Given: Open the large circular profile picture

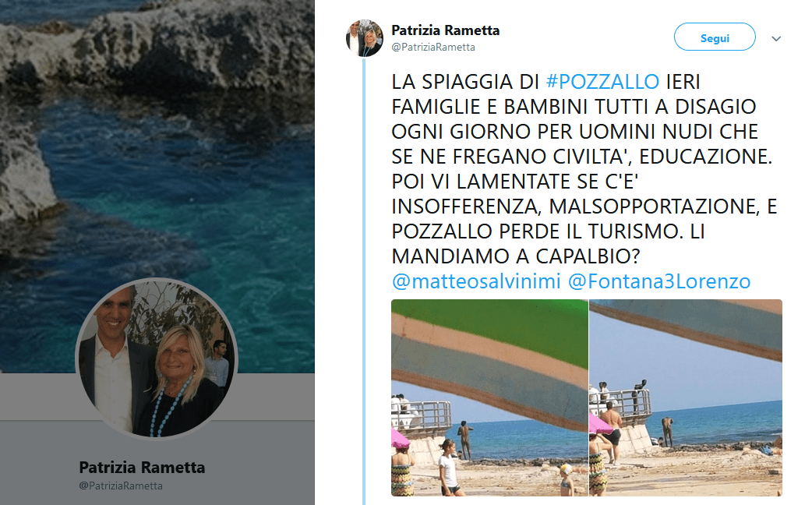Looking at the screenshot, I should [x=157, y=358].
